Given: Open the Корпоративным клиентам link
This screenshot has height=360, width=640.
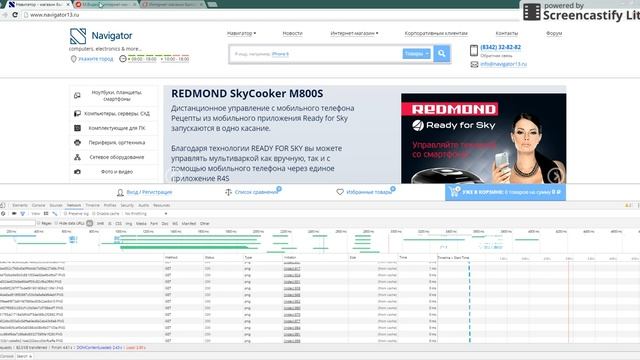Looking at the screenshot, I should tap(436, 33).
